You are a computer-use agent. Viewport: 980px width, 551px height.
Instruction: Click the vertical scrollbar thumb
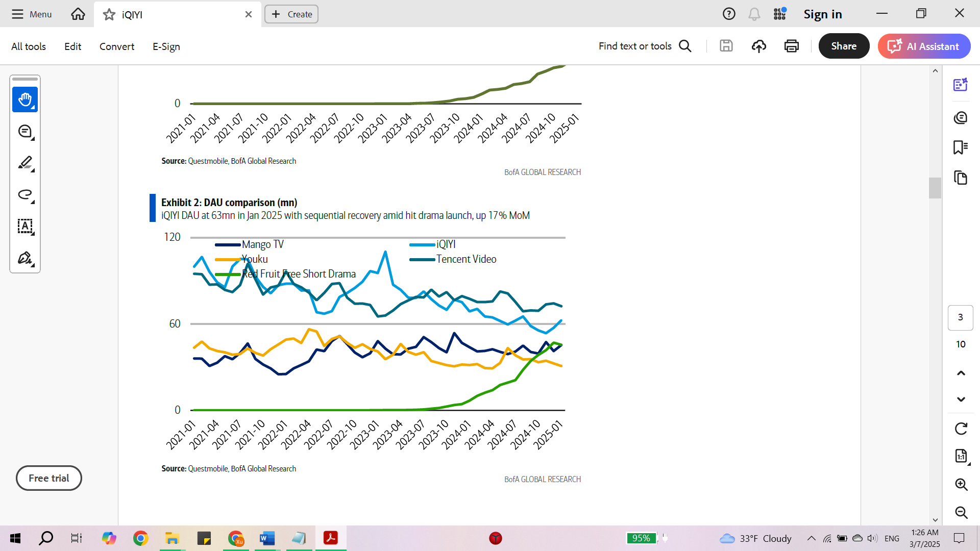click(x=935, y=188)
